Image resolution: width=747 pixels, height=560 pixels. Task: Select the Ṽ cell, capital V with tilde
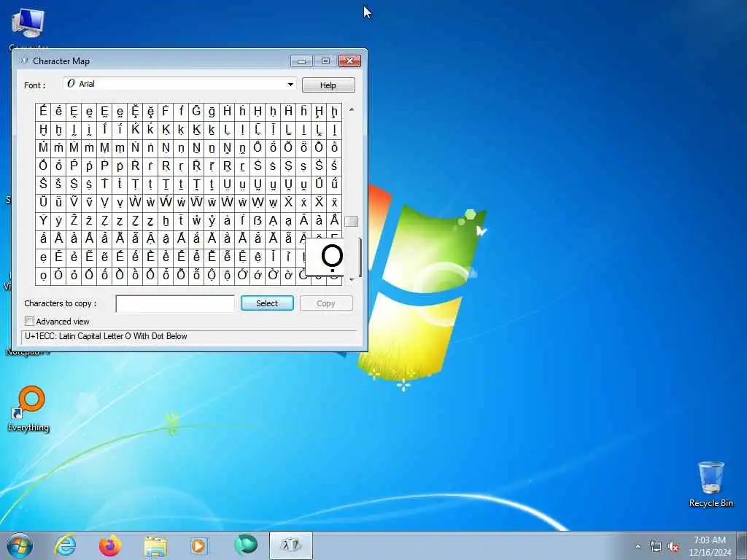click(74, 203)
